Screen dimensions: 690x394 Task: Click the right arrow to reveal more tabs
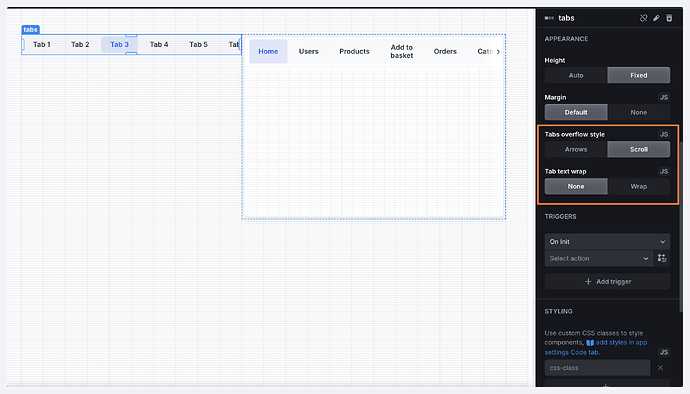point(498,52)
